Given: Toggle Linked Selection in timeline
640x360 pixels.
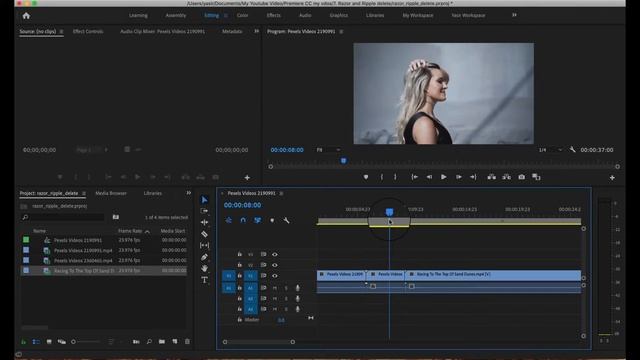Looking at the screenshot, I should [x=258, y=220].
